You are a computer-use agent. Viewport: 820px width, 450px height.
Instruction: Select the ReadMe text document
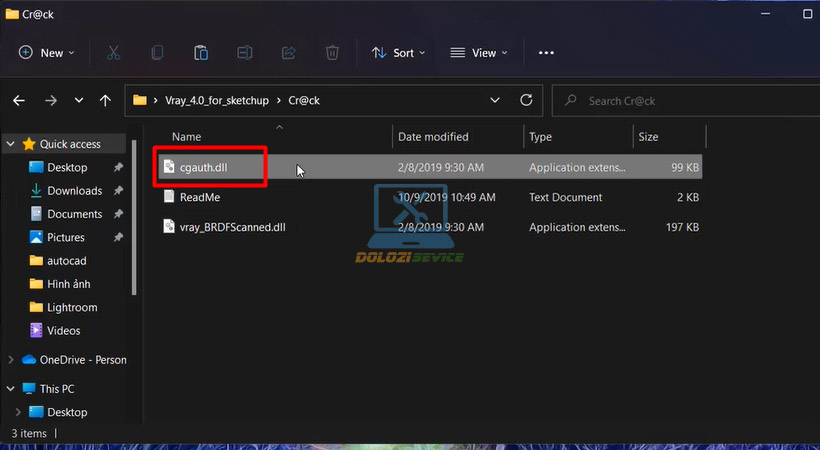(x=199, y=198)
